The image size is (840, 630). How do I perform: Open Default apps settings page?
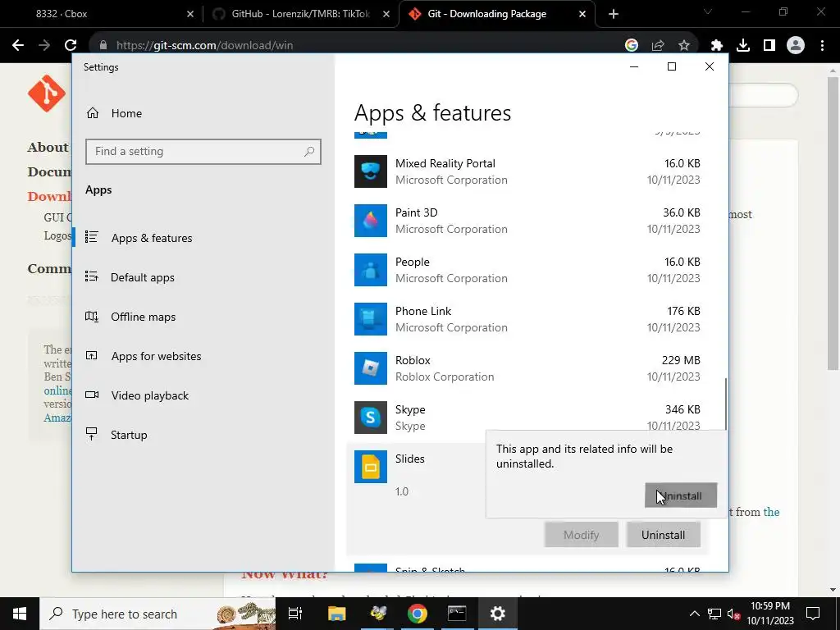point(143,277)
